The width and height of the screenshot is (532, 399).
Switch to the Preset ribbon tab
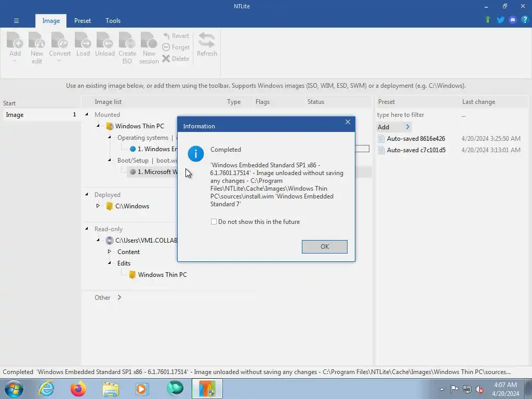pyautogui.click(x=83, y=21)
